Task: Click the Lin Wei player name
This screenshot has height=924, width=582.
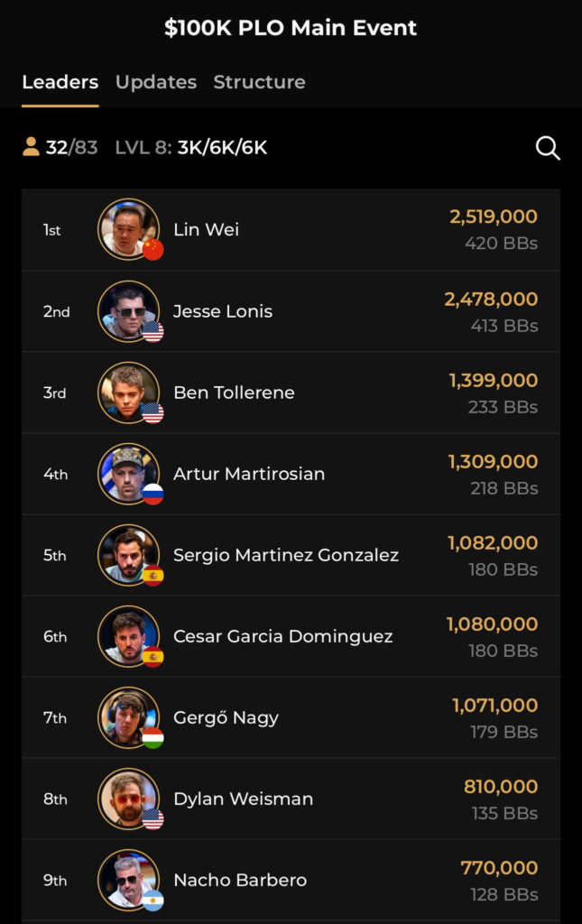Action: [x=206, y=230]
